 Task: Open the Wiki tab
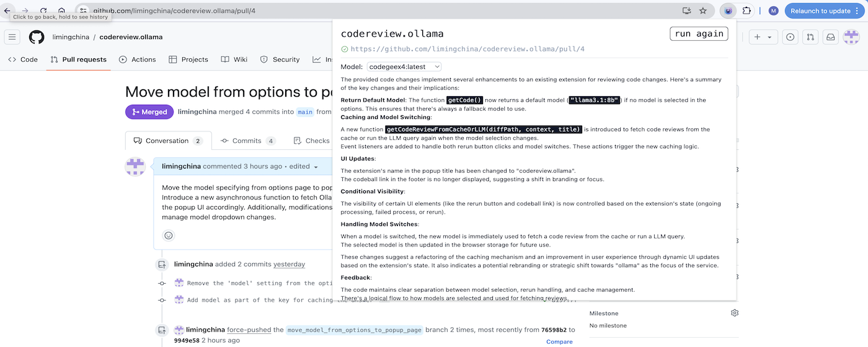(234, 59)
